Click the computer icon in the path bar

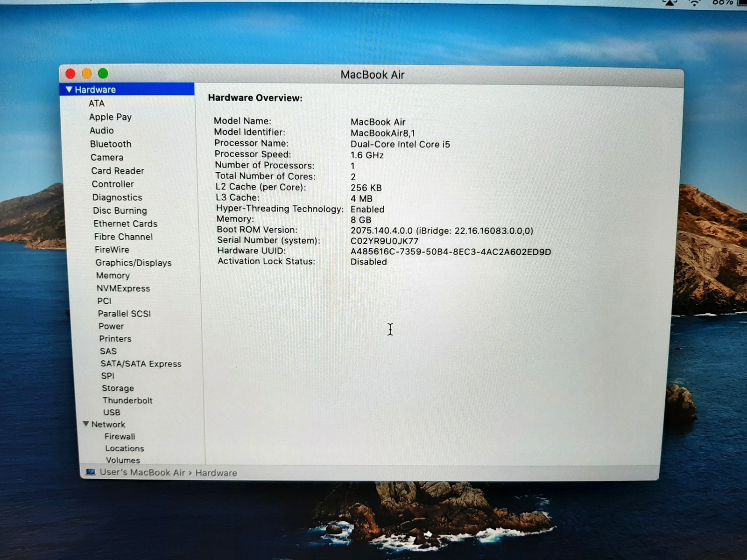pos(91,472)
